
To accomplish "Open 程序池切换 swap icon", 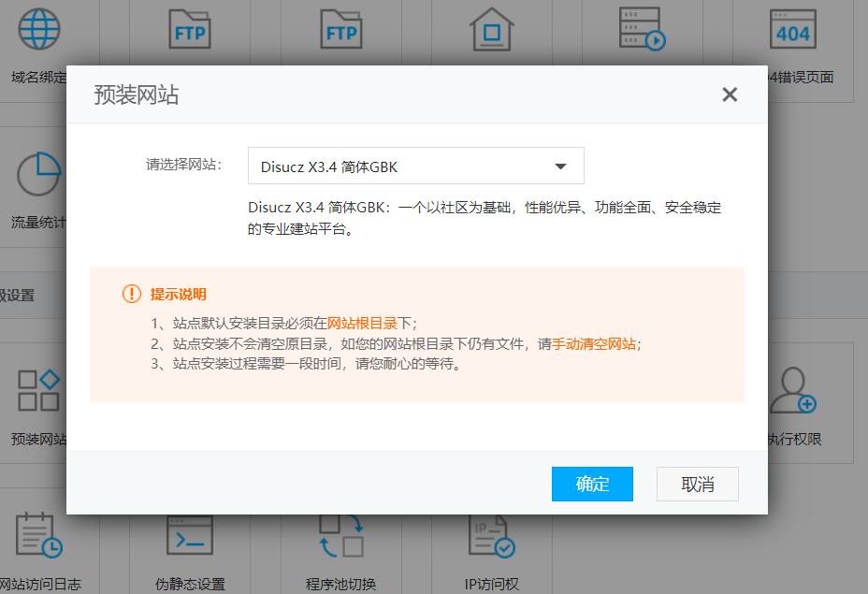I will tap(341, 536).
